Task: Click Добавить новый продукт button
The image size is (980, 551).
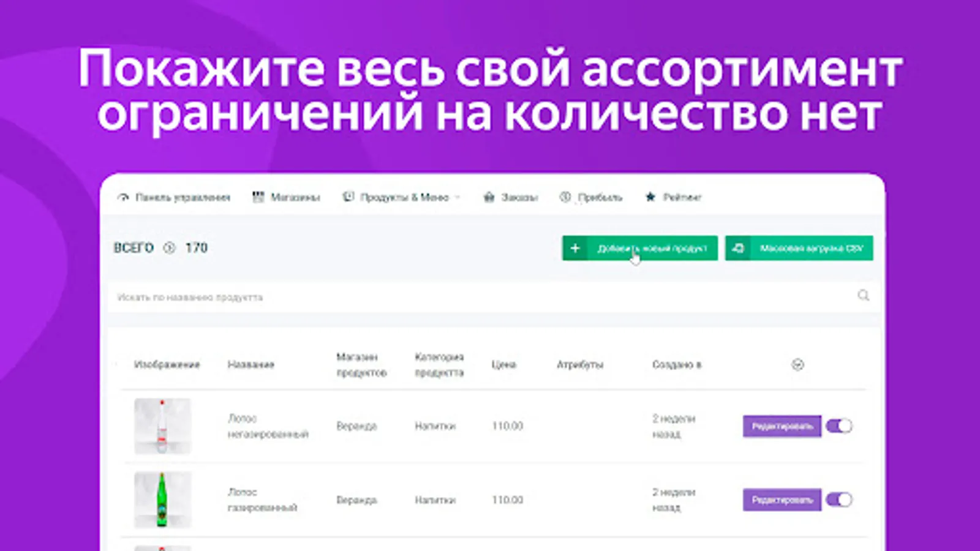Action: 640,248
